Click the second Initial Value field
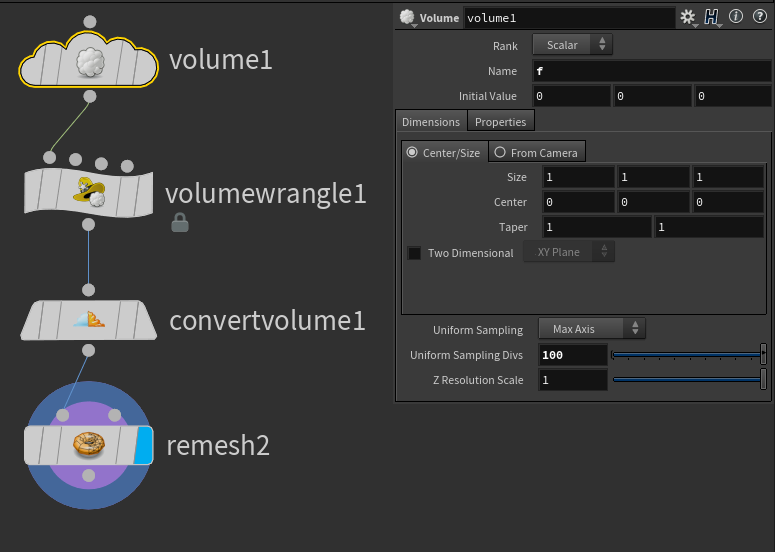The width and height of the screenshot is (775, 552). [x=652, y=96]
